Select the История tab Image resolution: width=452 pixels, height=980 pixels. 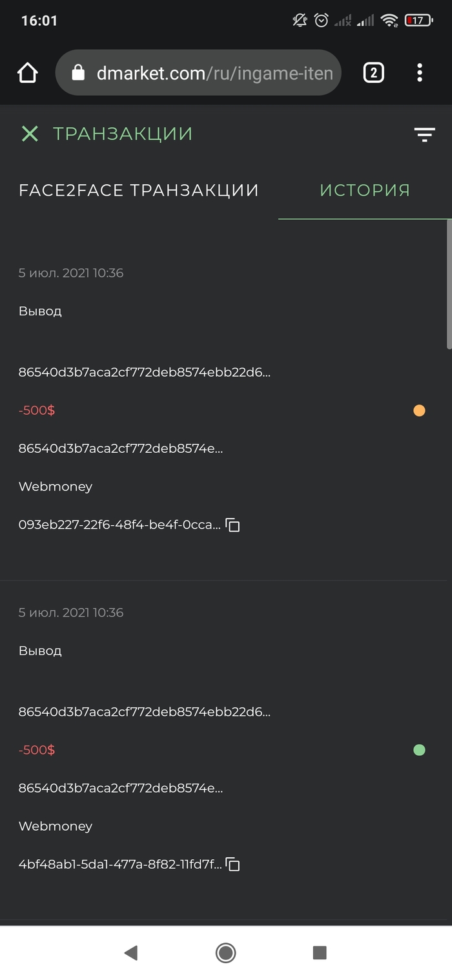[365, 191]
